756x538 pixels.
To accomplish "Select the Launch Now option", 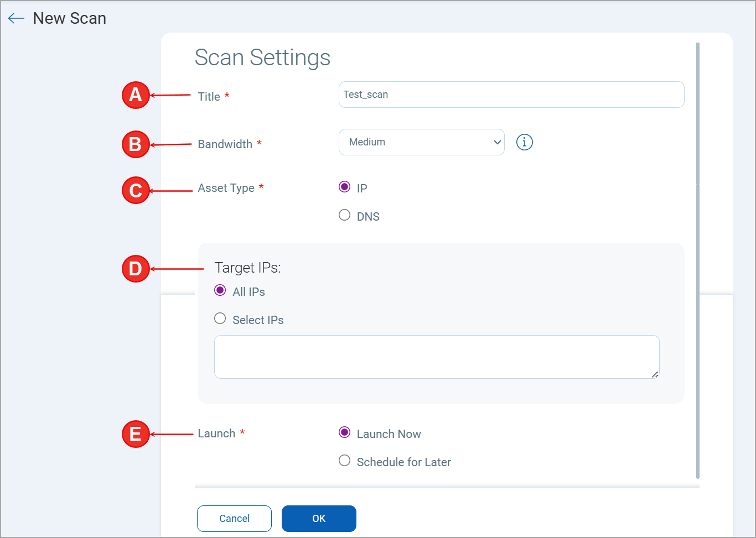I will (x=344, y=432).
